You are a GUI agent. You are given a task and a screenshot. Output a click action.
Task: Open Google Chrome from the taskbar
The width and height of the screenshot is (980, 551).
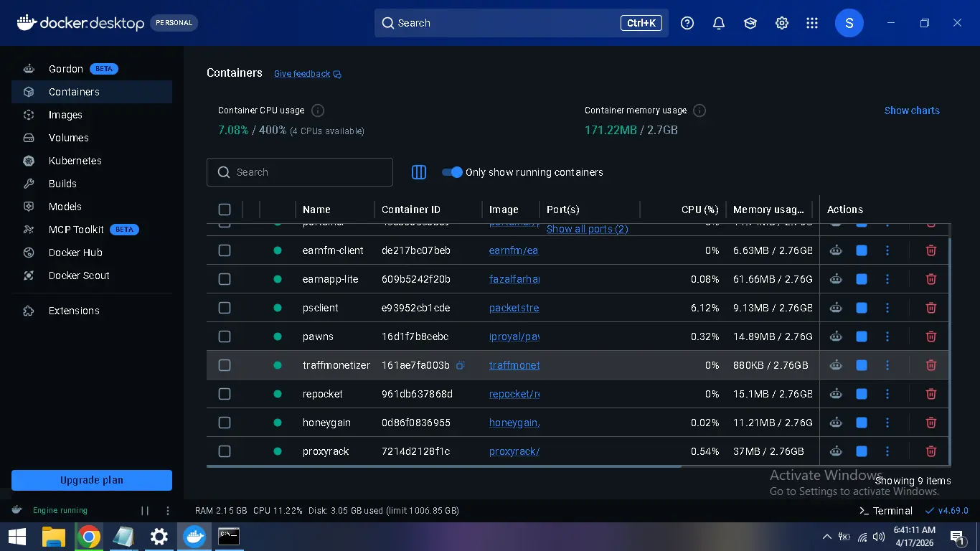pos(89,537)
